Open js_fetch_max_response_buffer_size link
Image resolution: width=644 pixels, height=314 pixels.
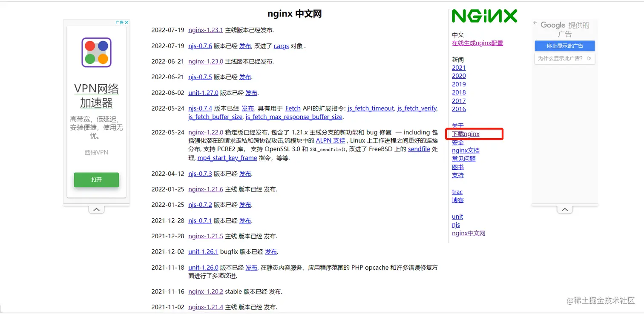pos(294,117)
